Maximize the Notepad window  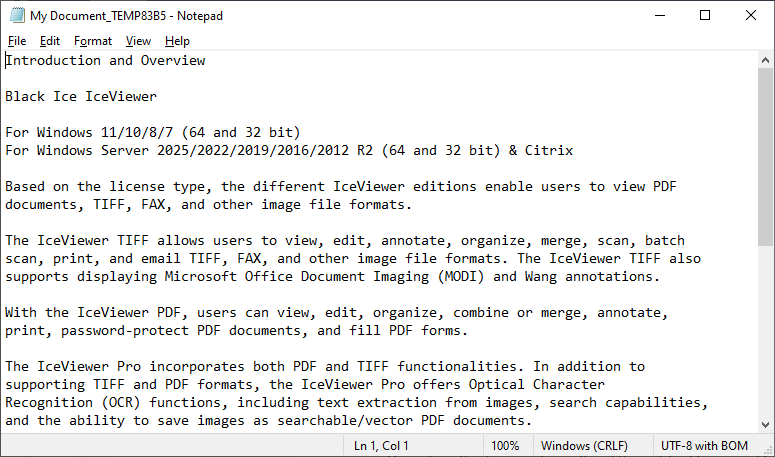coord(705,15)
